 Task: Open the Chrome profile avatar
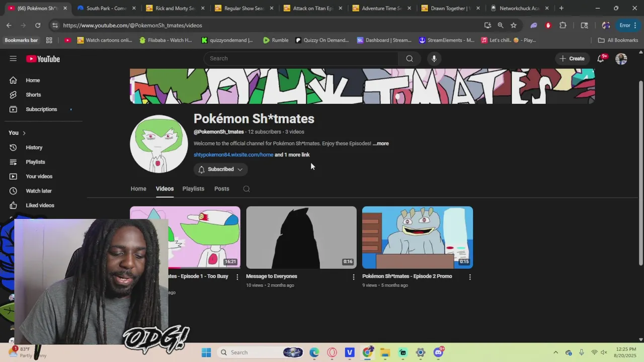[x=606, y=25]
